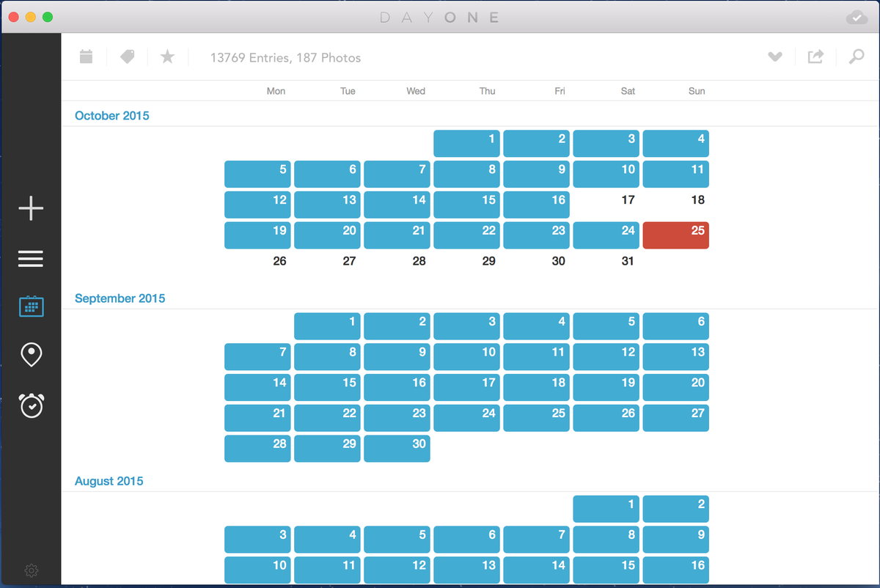The image size is (880, 588).
Task: Click the October 2015 month heading
Action: pos(112,115)
